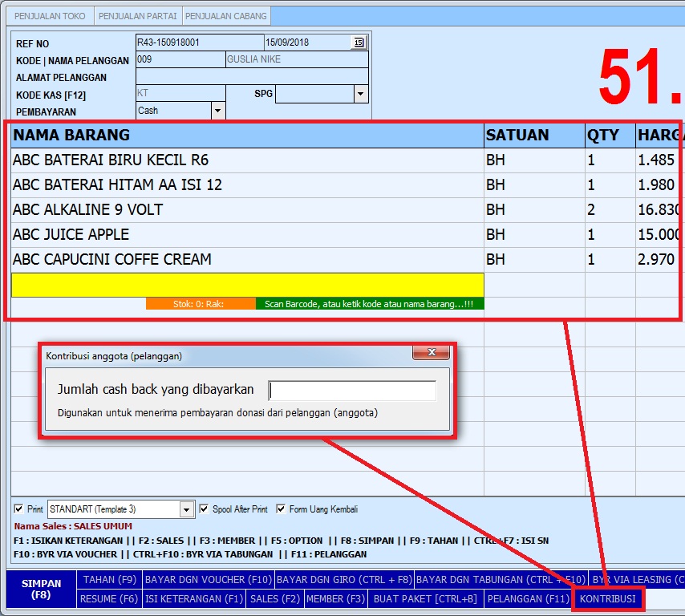Click the date field 15/09/2018
The image size is (685, 616).
pos(307,43)
